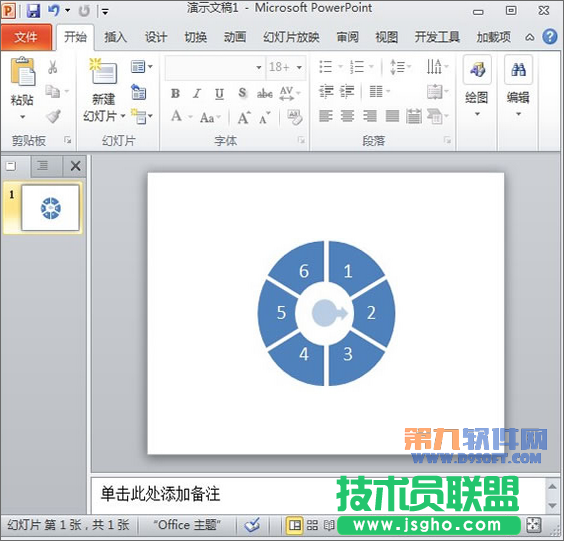This screenshot has height=541, width=564.
Task: Click the 新建幻灯片 icon
Action: coord(103,71)
